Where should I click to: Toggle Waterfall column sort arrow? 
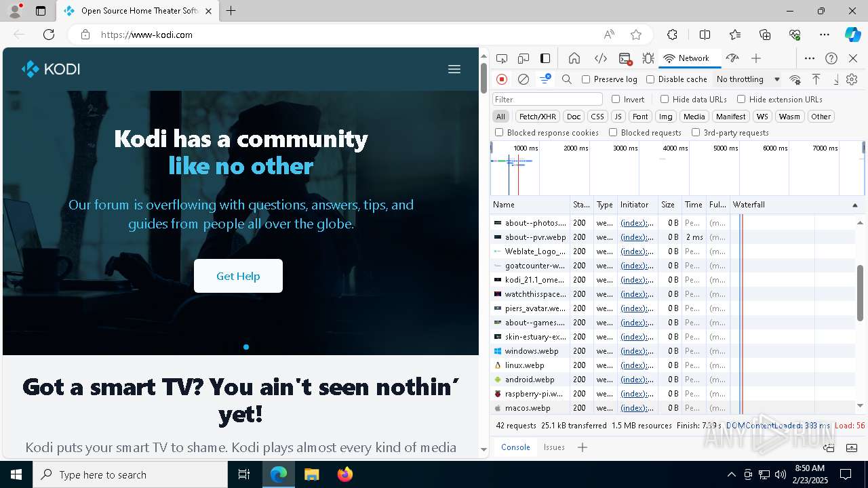click(x=854, y=205)
